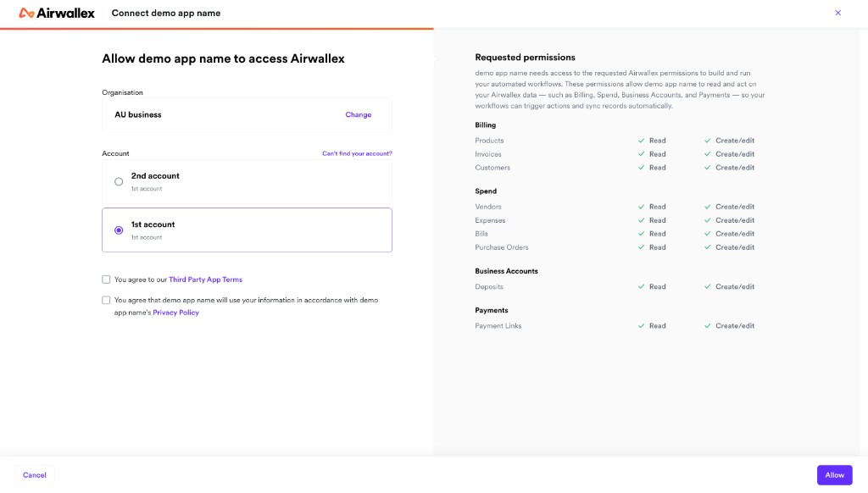868x493 pixels.
Task: Click the Invoices Create/edit checkmark
Action: 708,154
